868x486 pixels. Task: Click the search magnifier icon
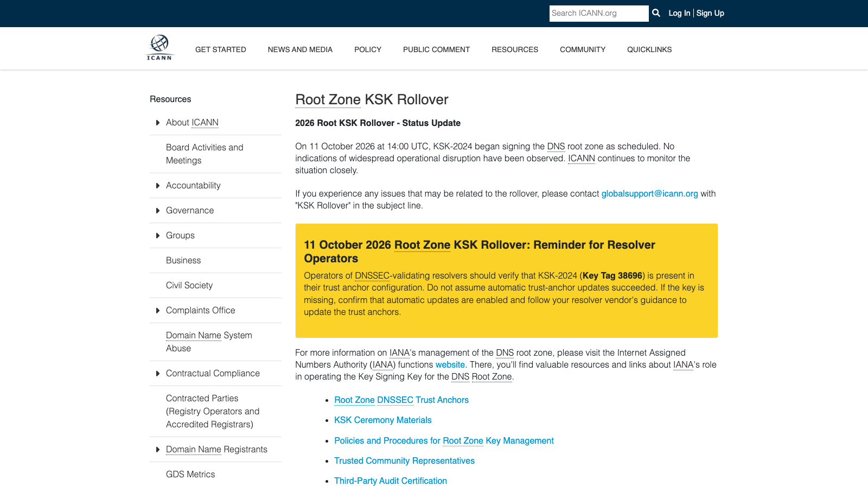point(656,13)
